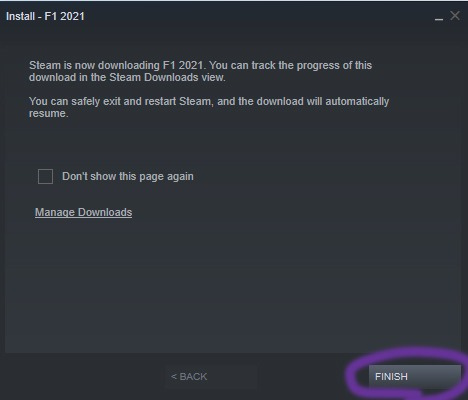Select the purple-circled FINISH button

(415, 377)
